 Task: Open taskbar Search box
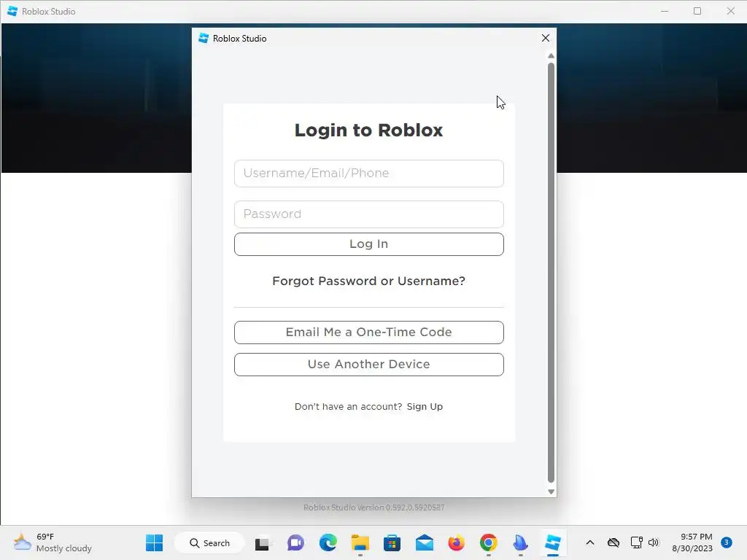[209, 542]
